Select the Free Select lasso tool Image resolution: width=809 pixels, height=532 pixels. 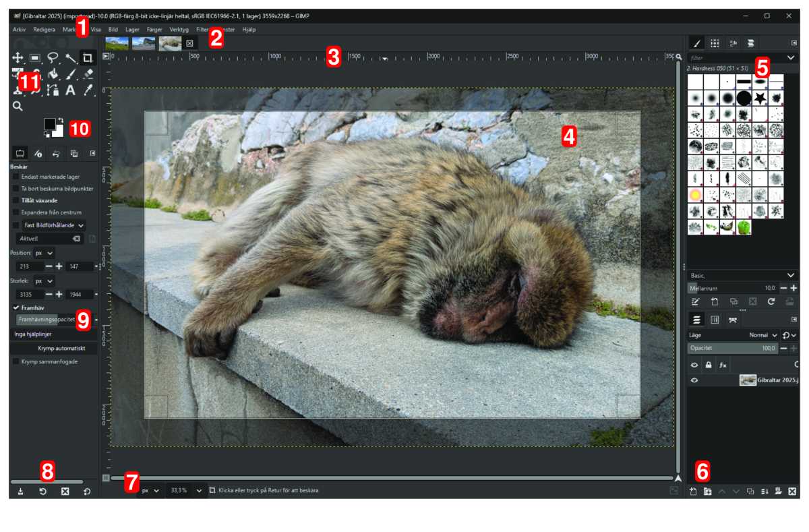(x=53, y=58)
